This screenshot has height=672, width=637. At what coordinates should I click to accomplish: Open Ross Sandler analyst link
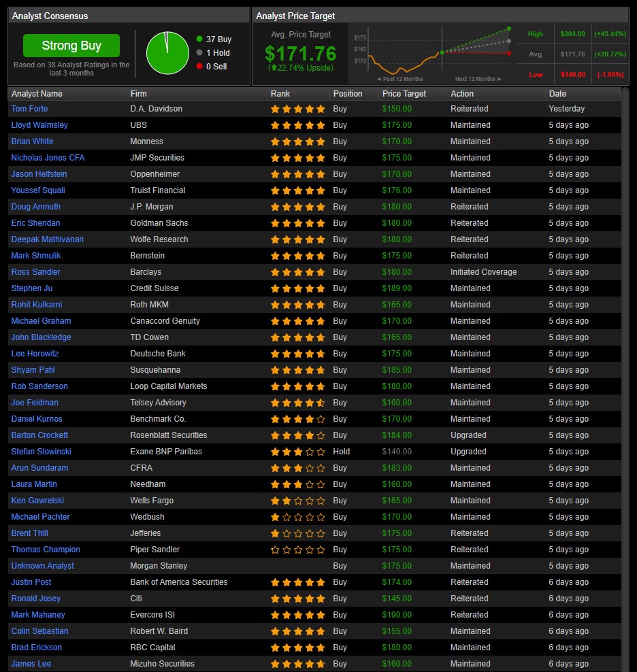coord(35,271)
